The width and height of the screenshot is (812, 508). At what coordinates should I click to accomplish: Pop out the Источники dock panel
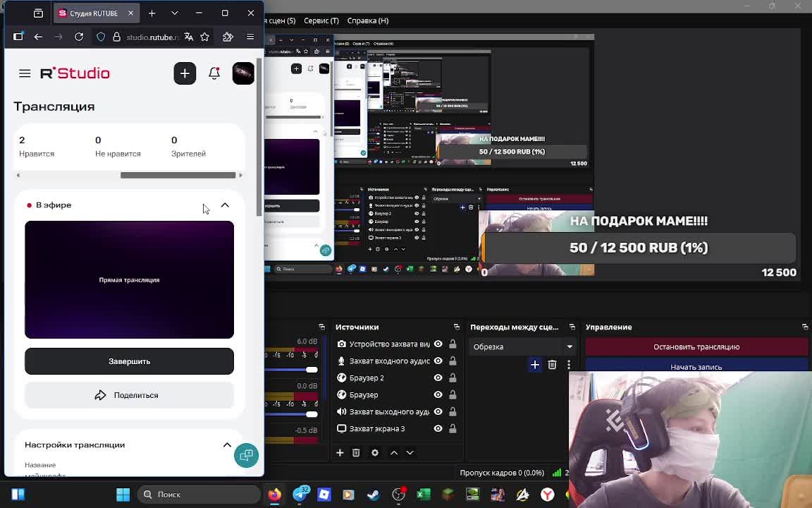click(456, 327)
